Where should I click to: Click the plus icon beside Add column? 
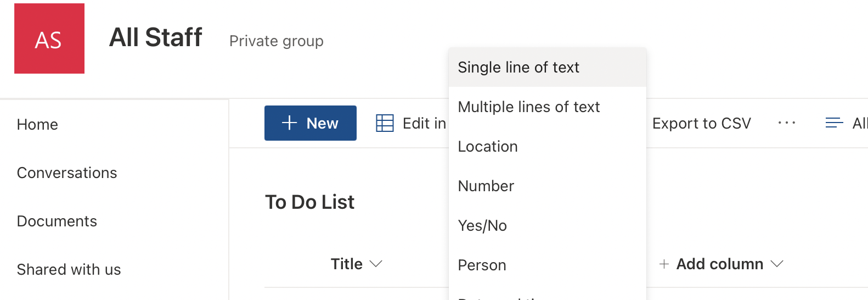tap(664, 264)
